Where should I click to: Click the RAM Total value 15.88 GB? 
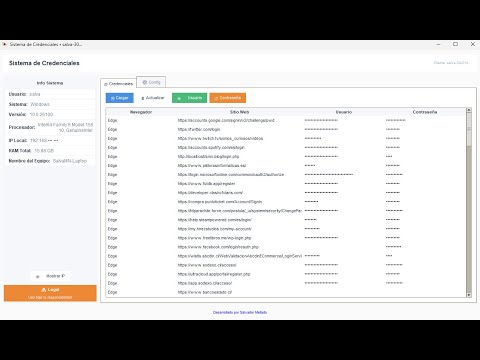point(44,151)
